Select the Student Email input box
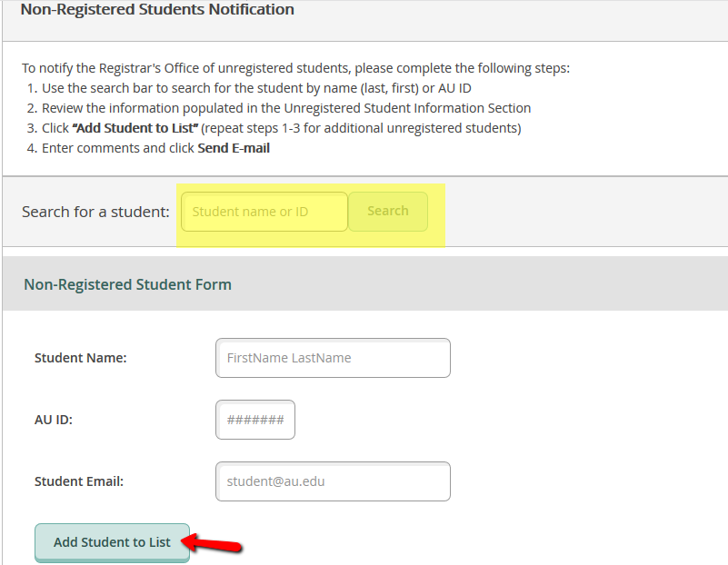 [x=333, y=481]
